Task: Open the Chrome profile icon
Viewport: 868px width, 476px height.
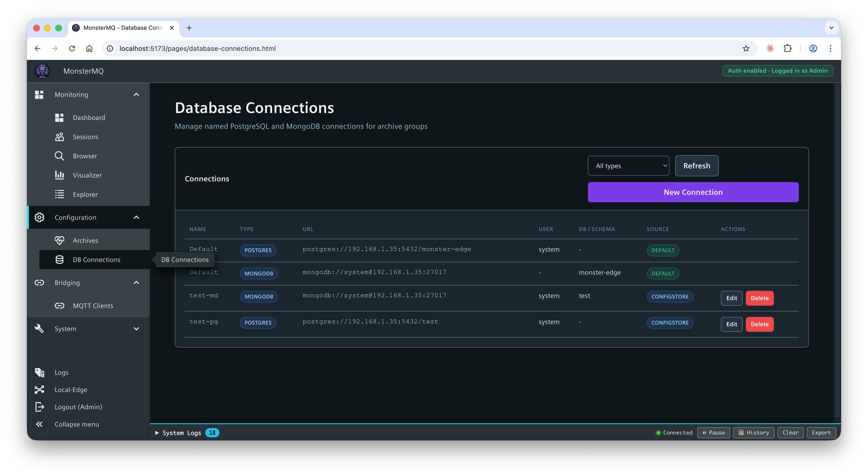Action: (x=813, y=48)
